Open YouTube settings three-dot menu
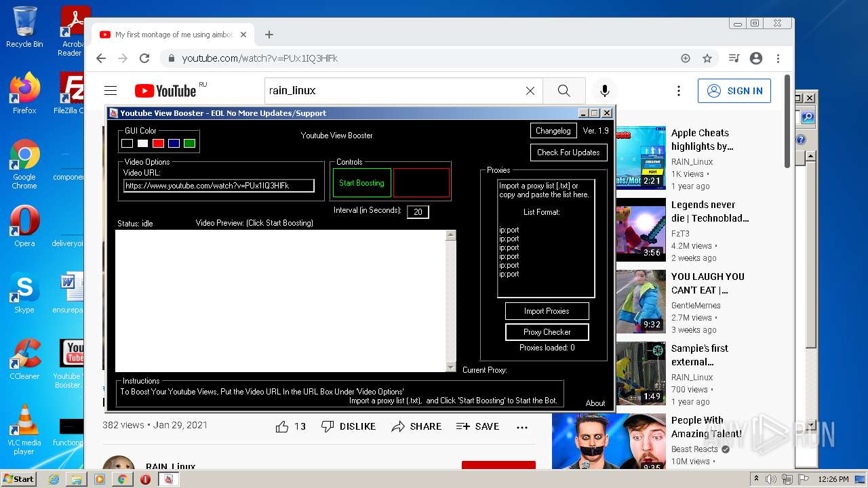868x488 pixels. [678, 91]
